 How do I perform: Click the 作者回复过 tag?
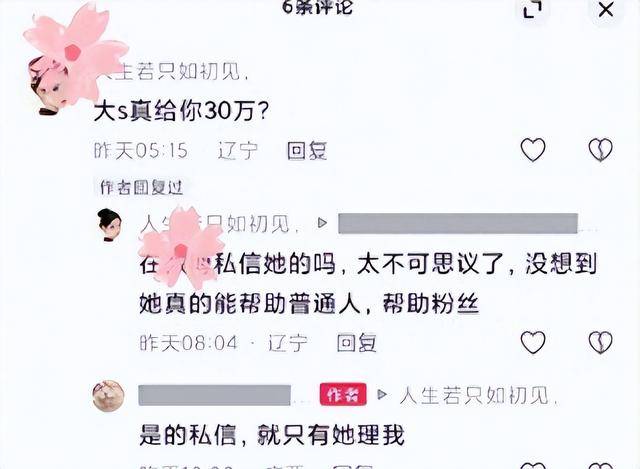141,187
